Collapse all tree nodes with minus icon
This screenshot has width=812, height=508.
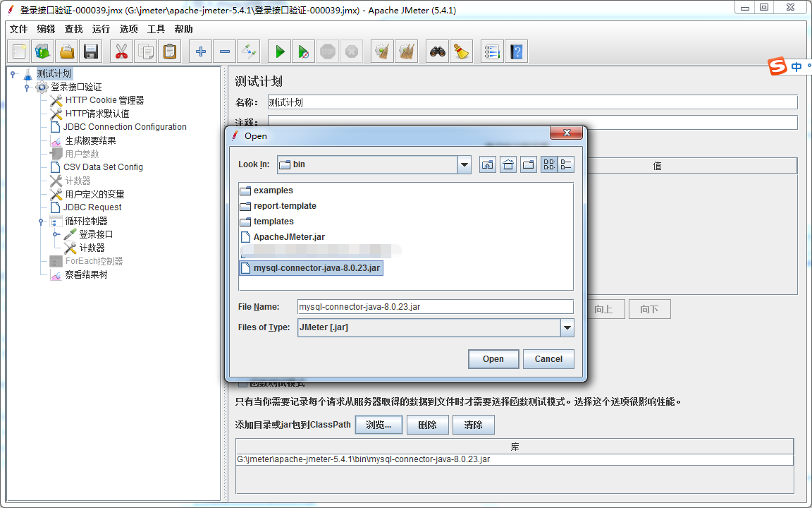(x=224, y=52)
